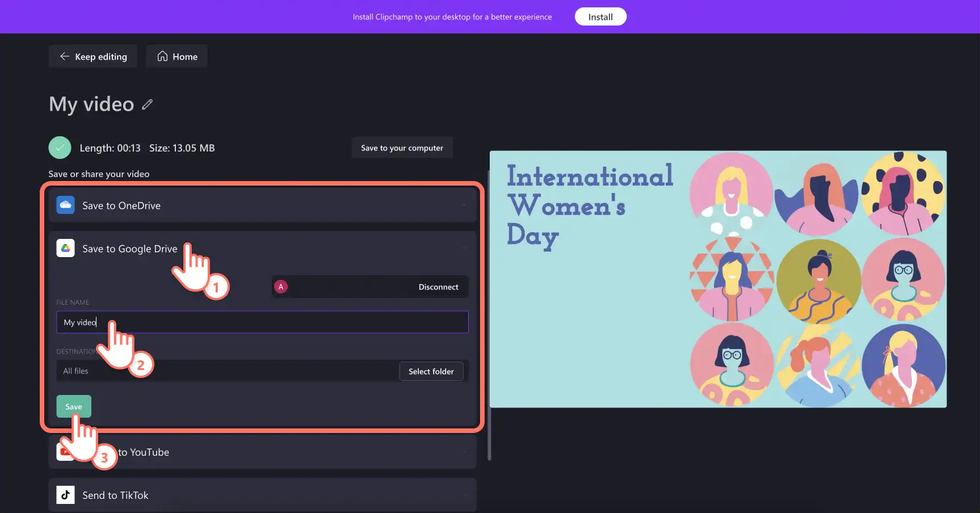This screenshot has height=513, width=980.
Task: Click the Google Drive logo icon
Action: (x=66, y=248)
